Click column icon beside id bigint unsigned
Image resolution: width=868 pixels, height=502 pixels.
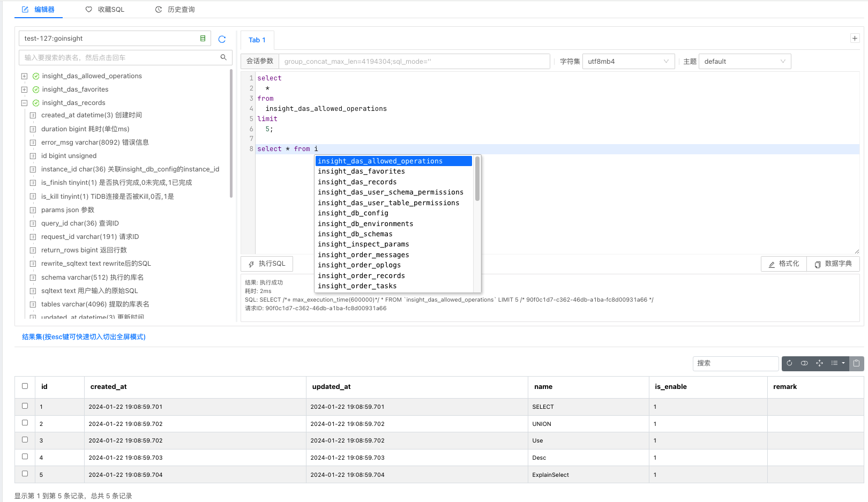click(x=33, y=156)
